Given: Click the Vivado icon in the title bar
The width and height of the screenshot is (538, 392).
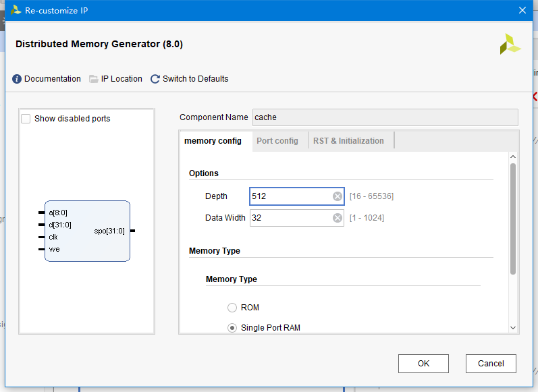Looking at the screenshot, I should [x=16, y=10].
